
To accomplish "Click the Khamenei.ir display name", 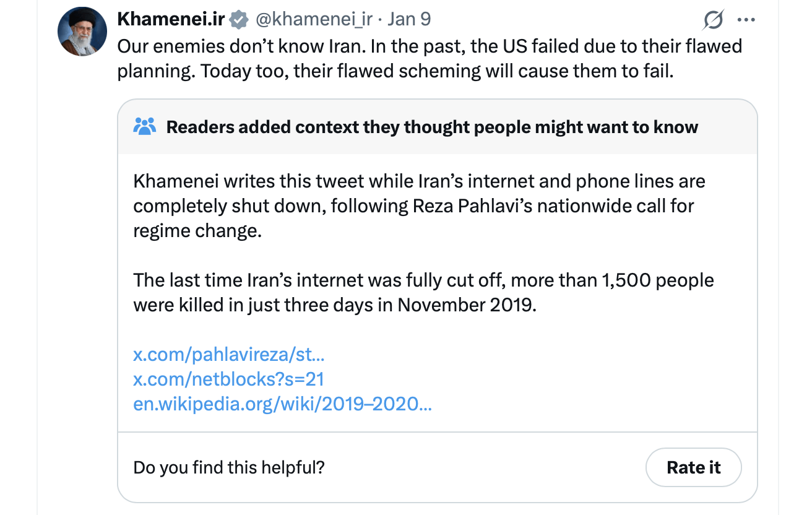I will pos(171,19).
